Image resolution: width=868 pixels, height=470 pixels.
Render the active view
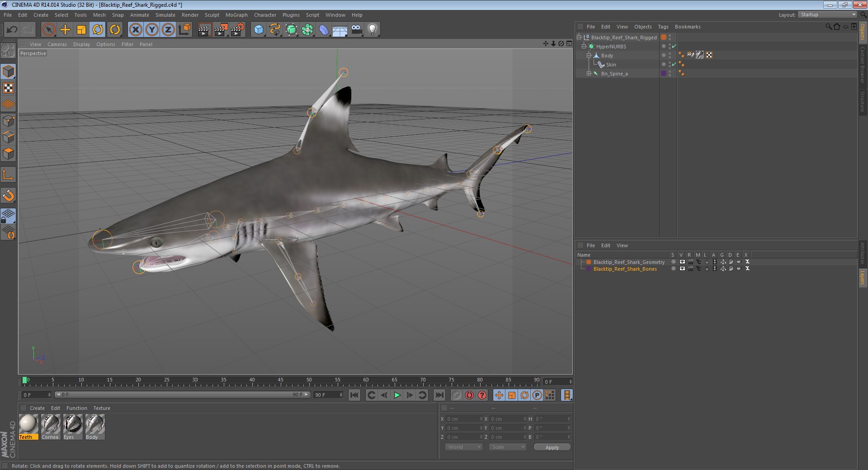point(204,30)
